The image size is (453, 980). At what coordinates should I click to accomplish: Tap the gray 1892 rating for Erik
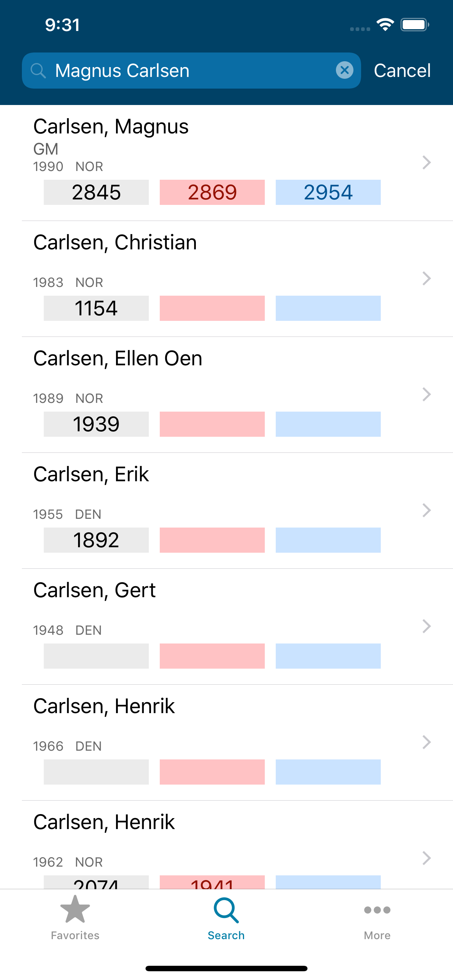coord(96,540)
